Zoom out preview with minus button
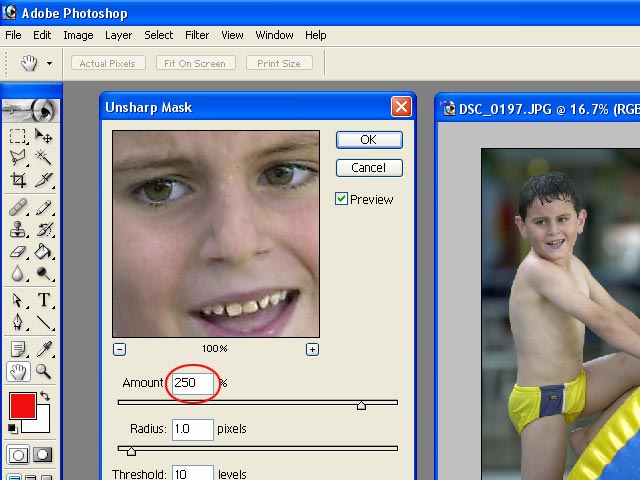This screenshot has height=480, width=640. pyautogui.click(x=120, y=349)
